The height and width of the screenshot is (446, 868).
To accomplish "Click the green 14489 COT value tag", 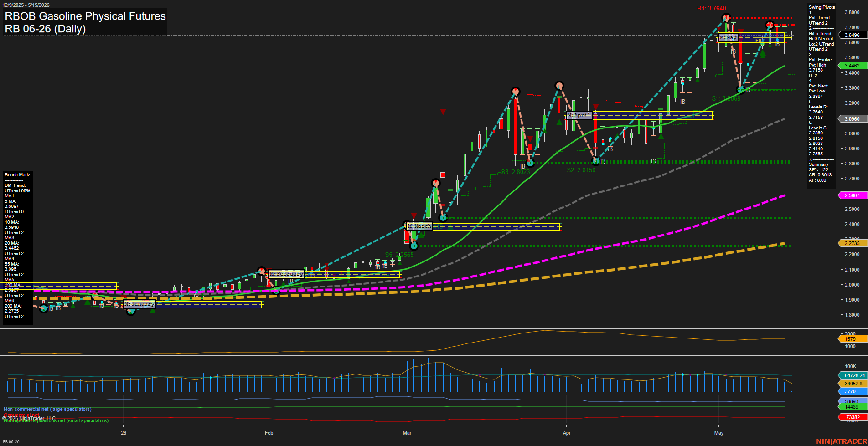I will pyautogui.click(x=852, y=407).
